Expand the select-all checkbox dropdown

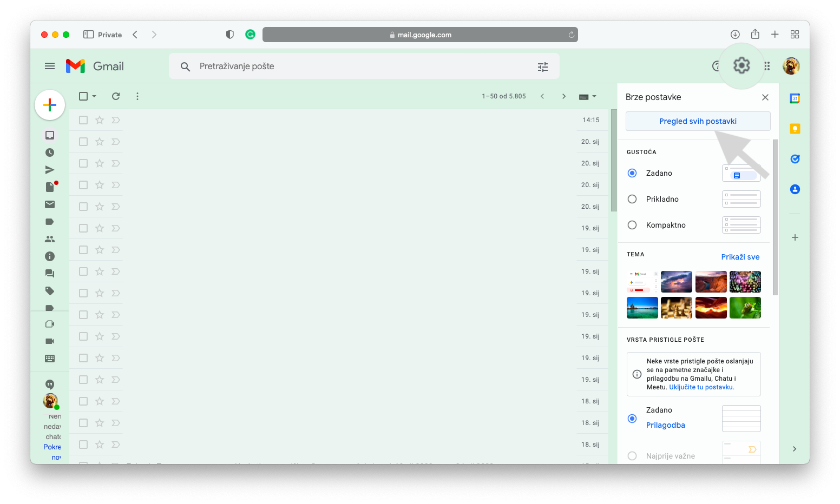tap(94, 96)
